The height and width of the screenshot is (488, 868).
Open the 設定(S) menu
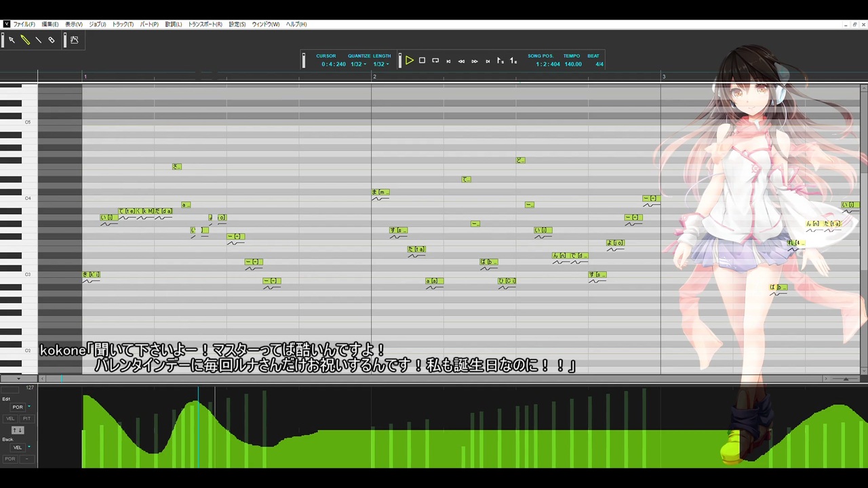point(237,24)
